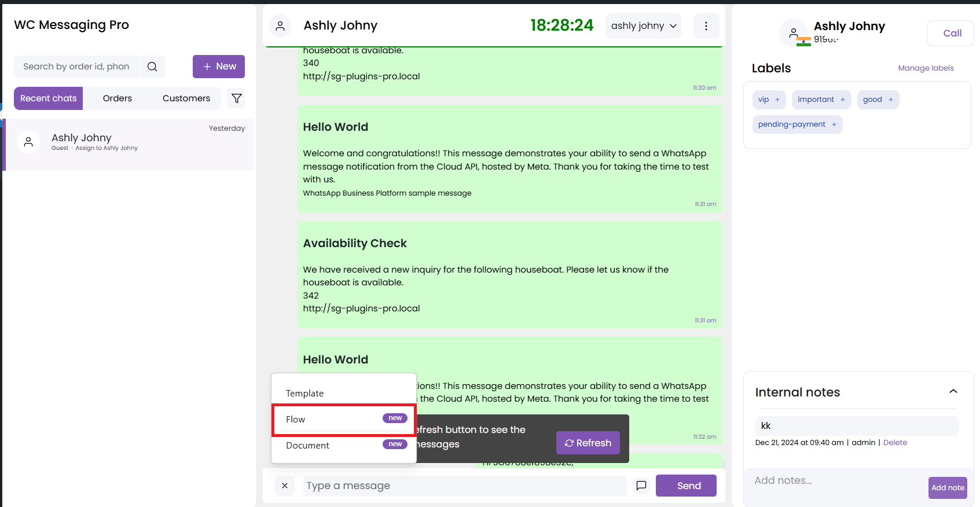Choose Template from attachment menu
Image resolution: width=980 pixels, height=507 pixels.
click(344, 394)
